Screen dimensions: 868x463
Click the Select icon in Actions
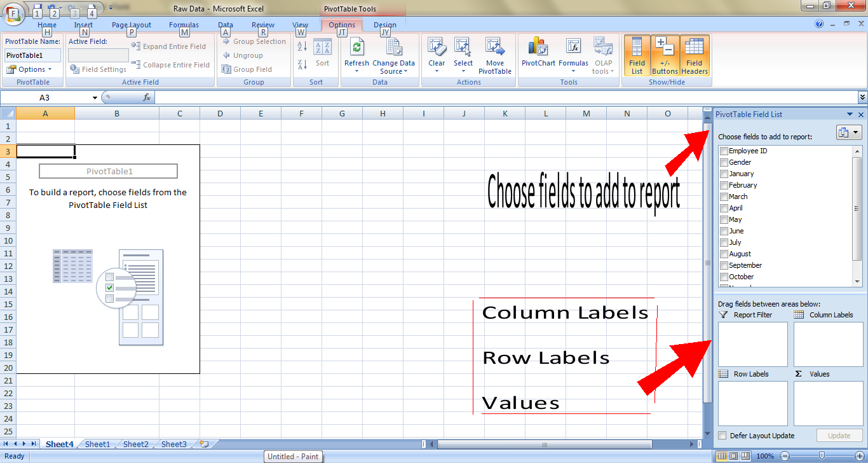click(463, 48)
